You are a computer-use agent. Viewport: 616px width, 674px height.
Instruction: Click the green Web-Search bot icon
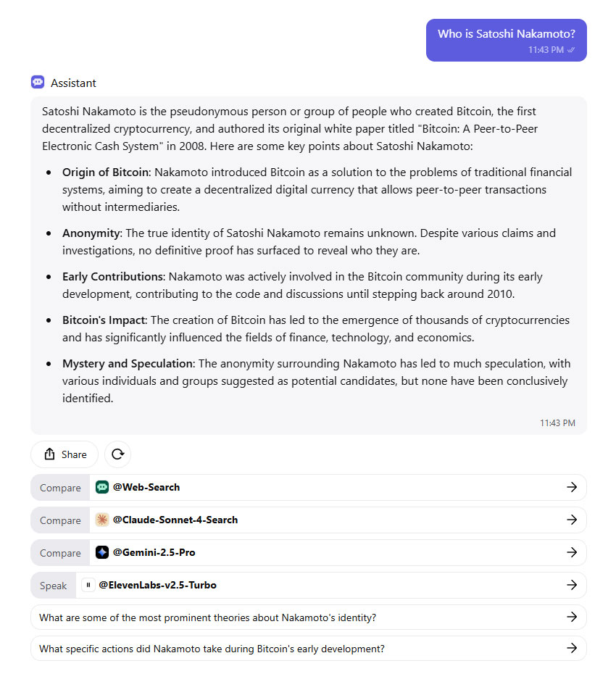click(102, 487)
